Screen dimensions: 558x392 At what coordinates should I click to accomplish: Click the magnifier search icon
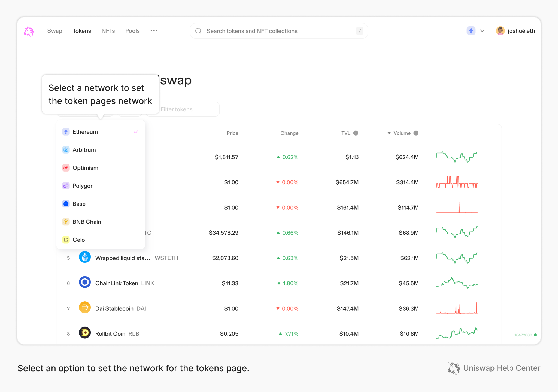click(198, 31)
